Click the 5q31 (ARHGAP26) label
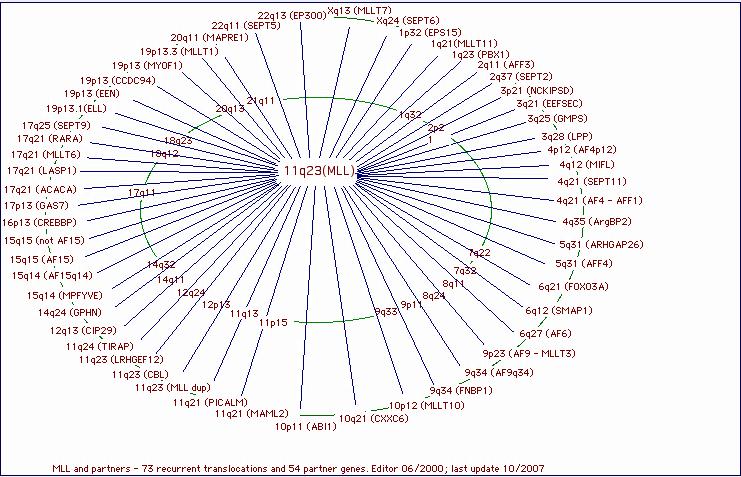741x477 pixels. pos(601,244)
